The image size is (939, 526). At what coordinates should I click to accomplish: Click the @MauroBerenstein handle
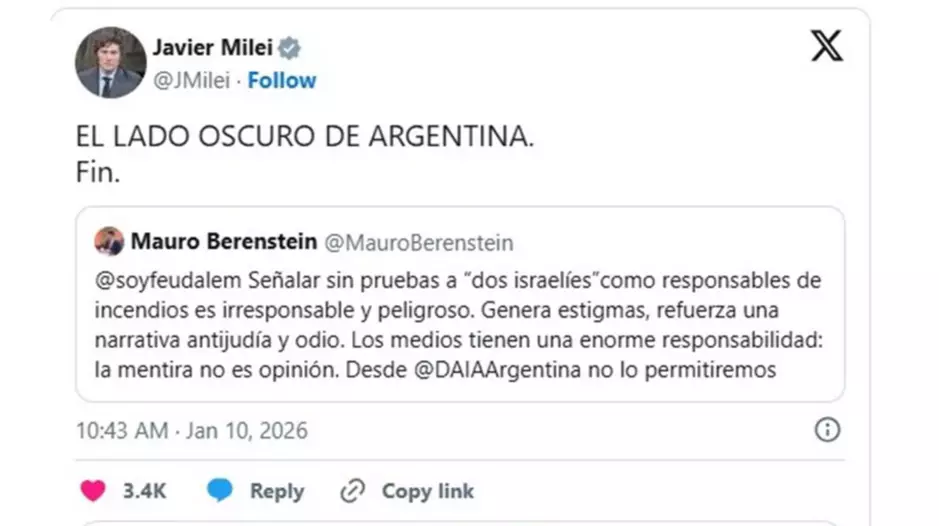420,242
